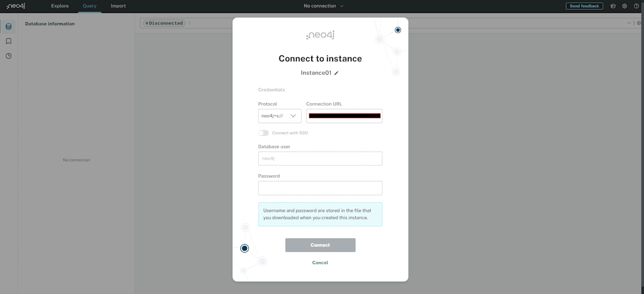Screen dimensions: 644x294
Task: Open the learning guides graduation cap icon
Action: click(613, 6)
